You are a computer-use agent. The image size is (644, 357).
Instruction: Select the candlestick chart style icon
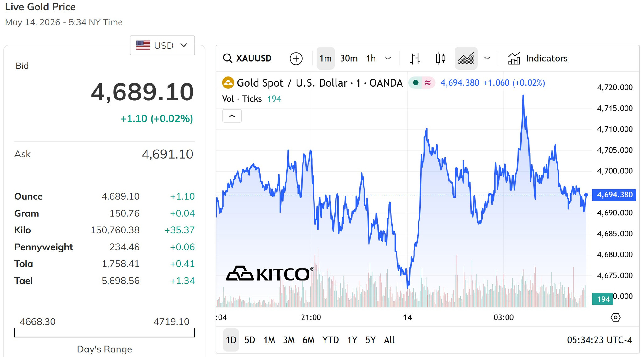click(441, 59)
